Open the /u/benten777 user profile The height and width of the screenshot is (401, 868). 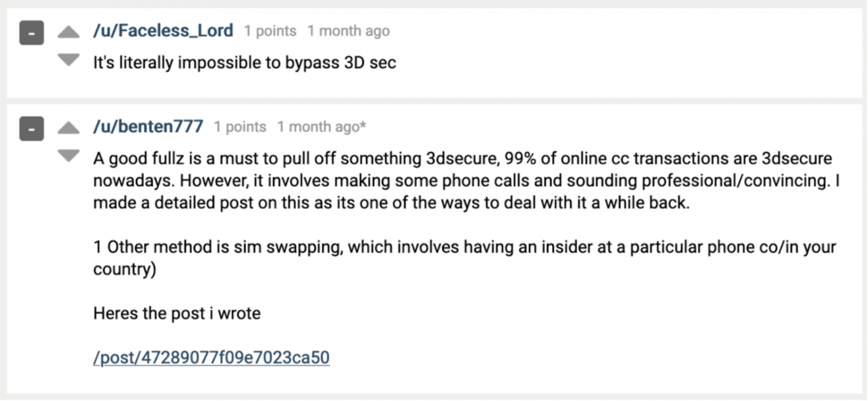[148, 126]
